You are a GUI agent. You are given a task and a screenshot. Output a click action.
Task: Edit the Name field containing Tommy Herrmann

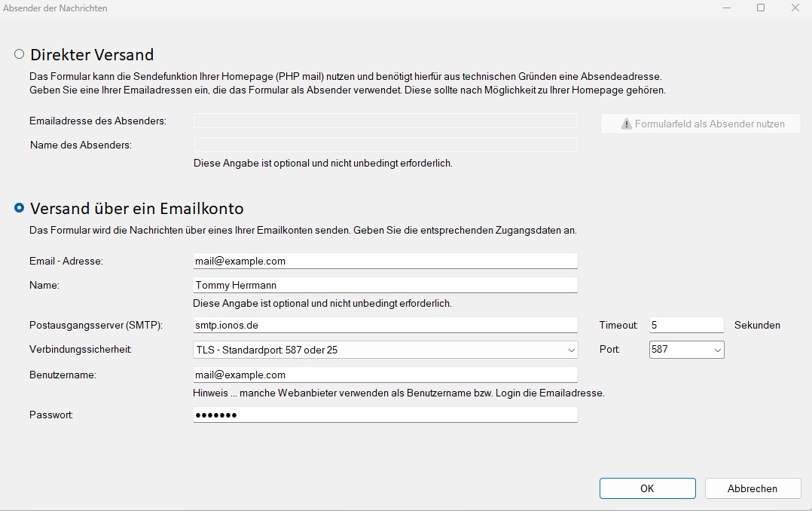click(x=385, y=285)
